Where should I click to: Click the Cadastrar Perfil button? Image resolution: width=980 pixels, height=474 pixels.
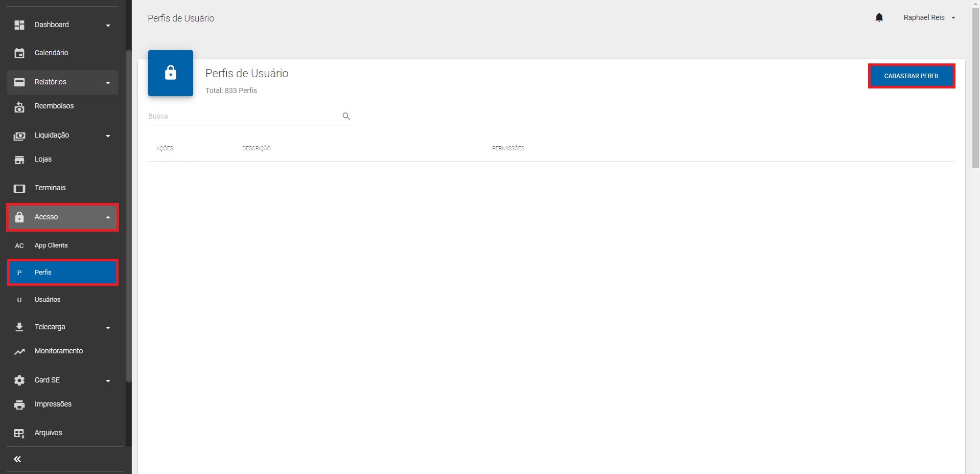(x=911, y=76)
